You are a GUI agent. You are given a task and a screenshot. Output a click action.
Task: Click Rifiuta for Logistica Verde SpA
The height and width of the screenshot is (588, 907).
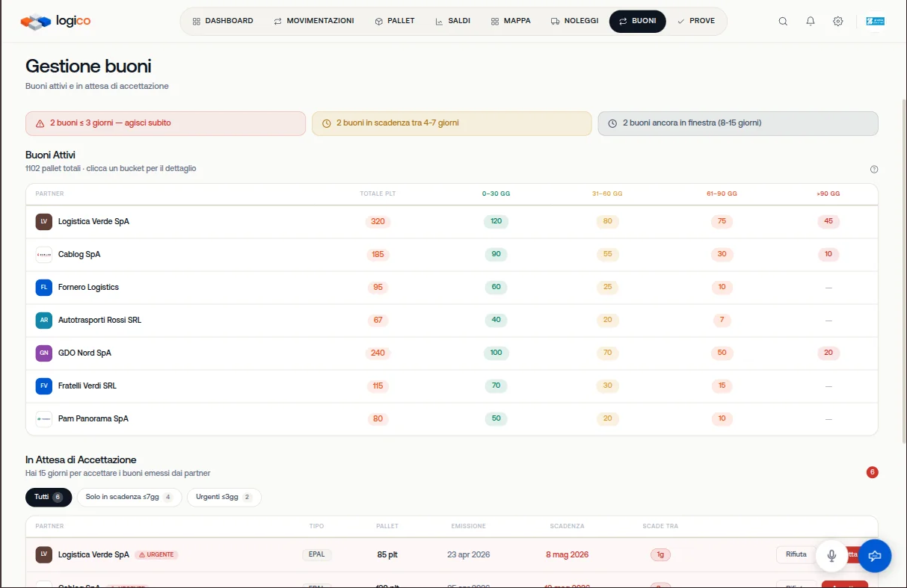pos(796,555)
